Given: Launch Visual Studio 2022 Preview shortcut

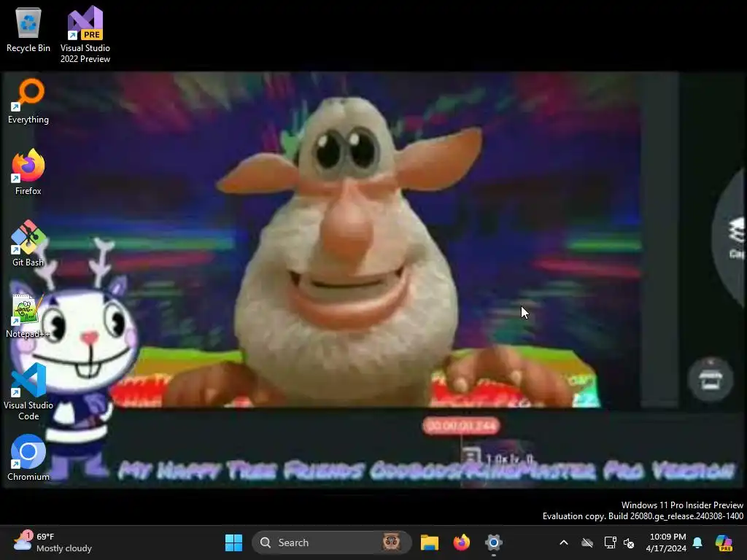Looking at the screenshot, I should [x=85, y=34].
